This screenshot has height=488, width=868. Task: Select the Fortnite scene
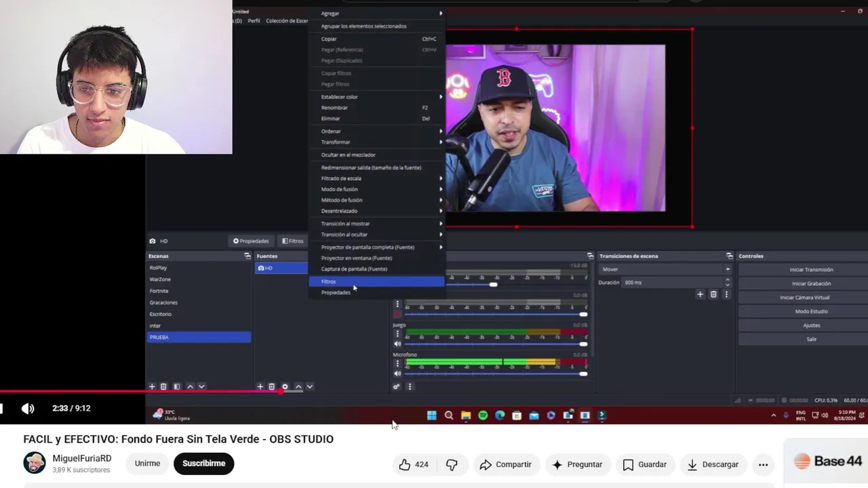pos(199,291)
